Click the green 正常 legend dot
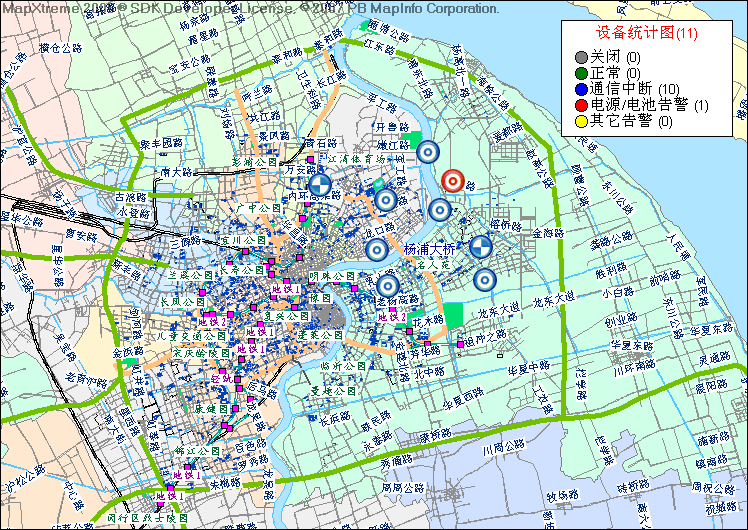748x530 pixels. click(x=581, y=73)
